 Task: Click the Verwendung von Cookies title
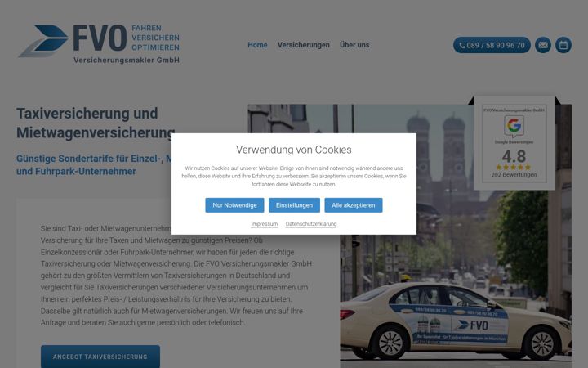[x=294, y=150]
